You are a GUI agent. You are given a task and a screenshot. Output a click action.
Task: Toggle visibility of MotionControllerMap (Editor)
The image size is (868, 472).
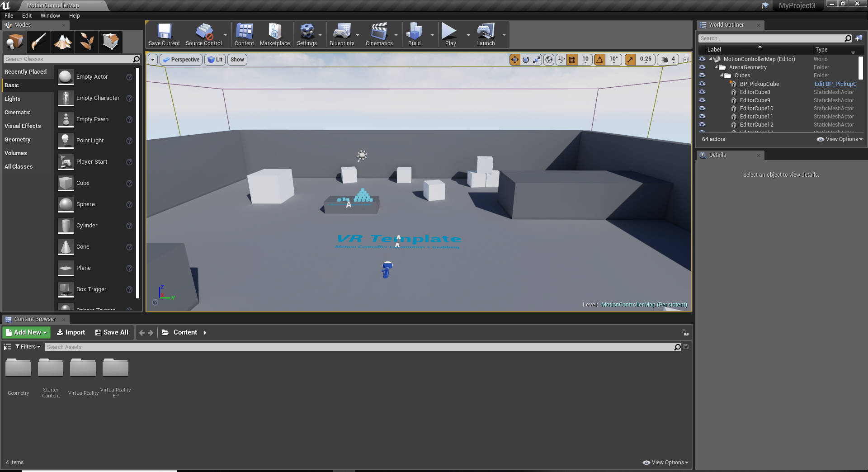(x=702, y=59)
